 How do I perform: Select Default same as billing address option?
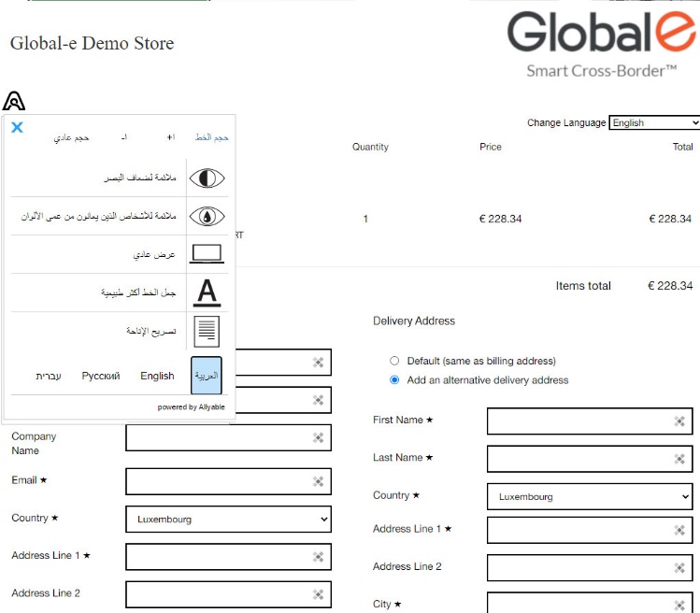coord(394,361)
